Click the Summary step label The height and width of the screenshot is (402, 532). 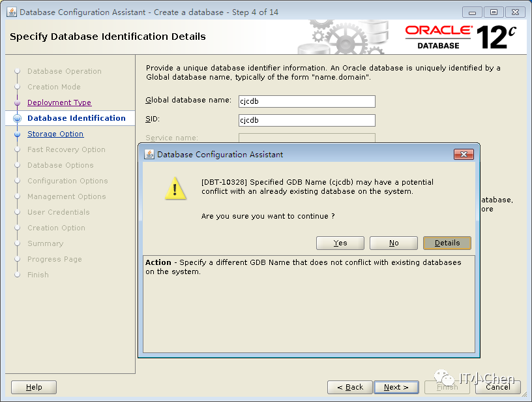46,243
